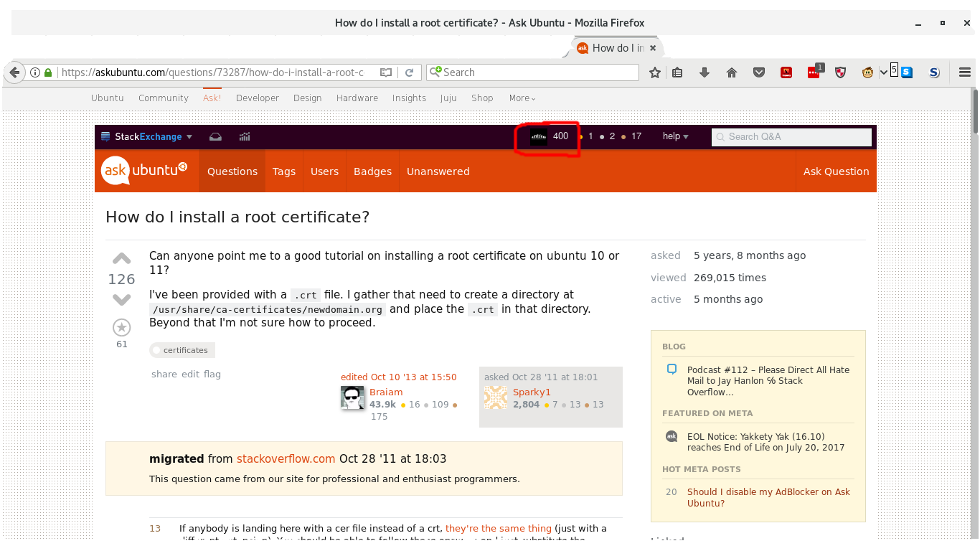Image resolution: width=980 pixels, height=551 pixels.
Task: Open the Community link in top bar
Action: coord(164,98)
